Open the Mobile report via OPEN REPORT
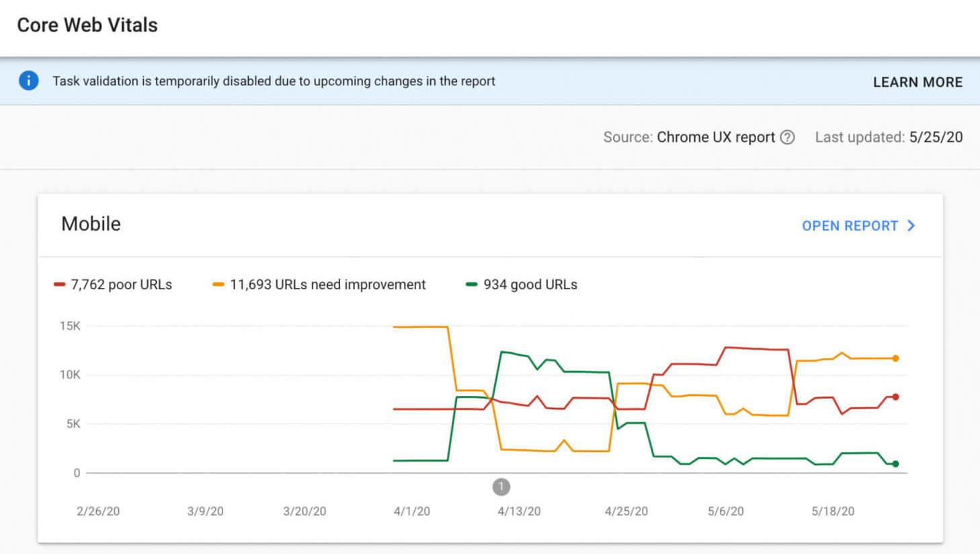This screenshot has height=554, width=980. coord(850,226)
